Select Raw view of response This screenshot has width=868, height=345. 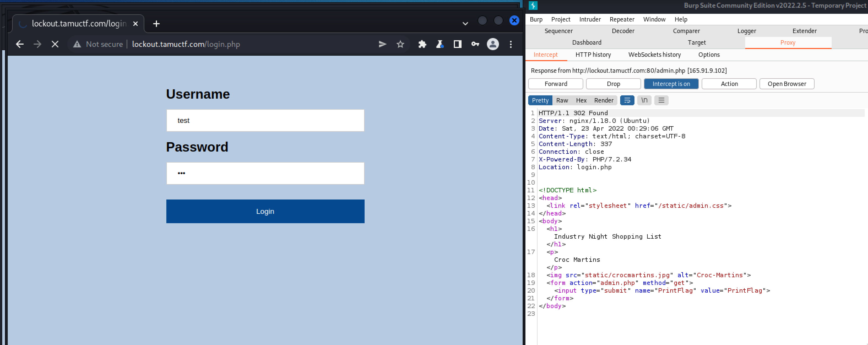[562, 100]
